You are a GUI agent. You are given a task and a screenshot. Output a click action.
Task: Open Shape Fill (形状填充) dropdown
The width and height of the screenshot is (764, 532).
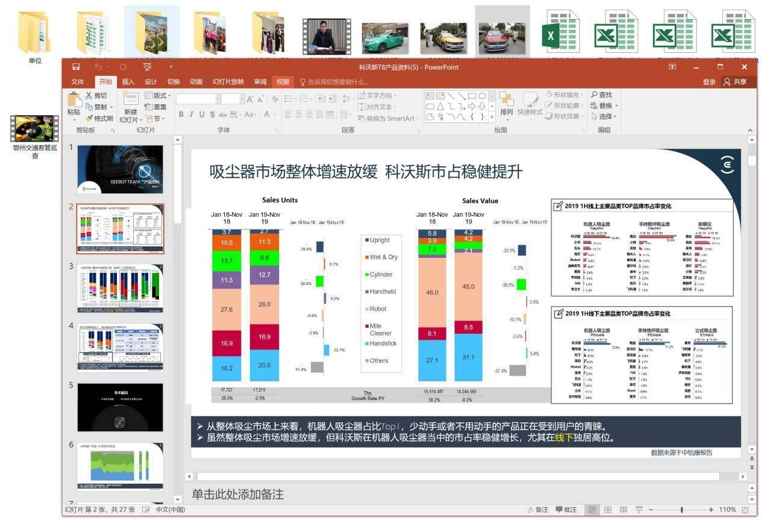point(565,95)
